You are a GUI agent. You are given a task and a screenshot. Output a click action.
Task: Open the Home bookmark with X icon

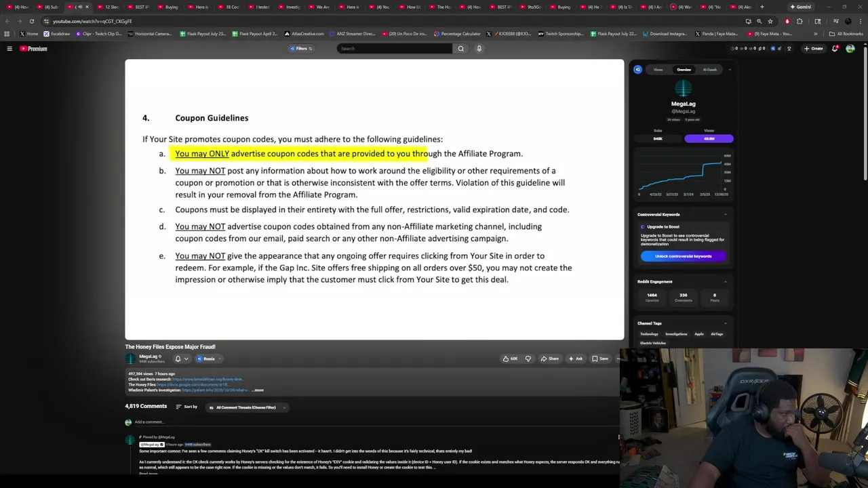click(28, 33)
